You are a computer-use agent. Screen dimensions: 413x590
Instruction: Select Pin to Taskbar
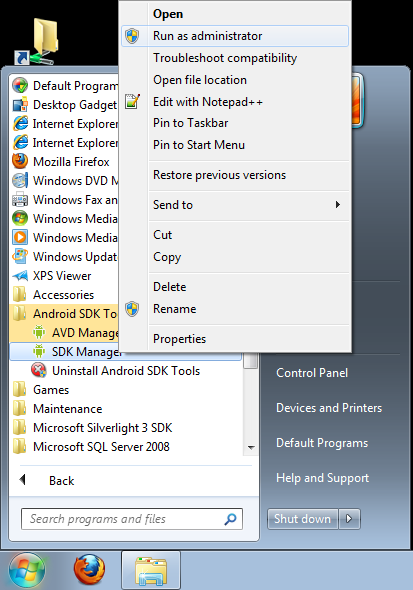coord(190,123)
